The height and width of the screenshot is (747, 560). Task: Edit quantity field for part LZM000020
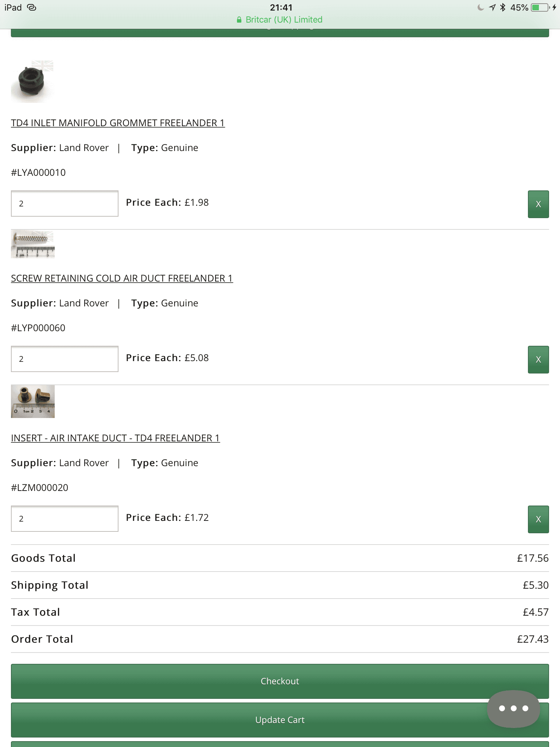[65, 519]
